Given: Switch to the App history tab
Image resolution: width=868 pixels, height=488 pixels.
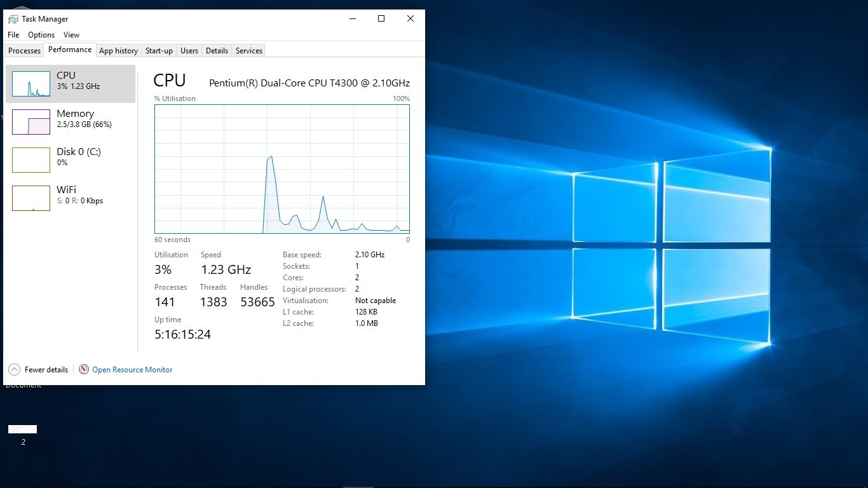Looking at the screenshot, I should [x=118, y=51].
